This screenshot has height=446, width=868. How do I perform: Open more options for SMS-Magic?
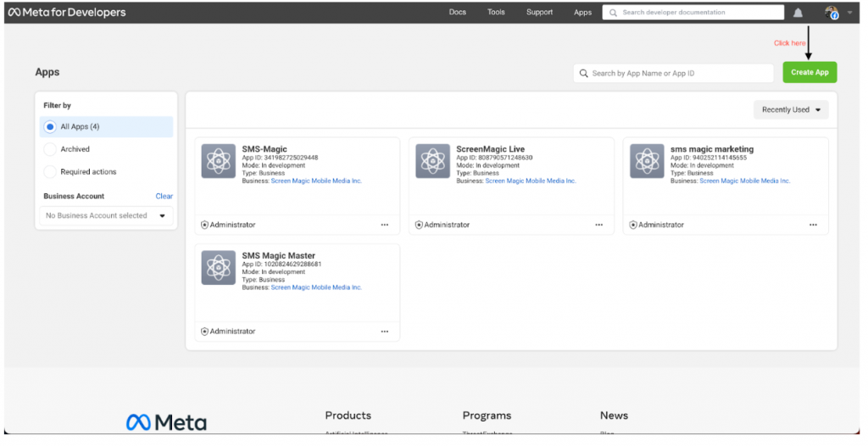(x=385, y=225)
